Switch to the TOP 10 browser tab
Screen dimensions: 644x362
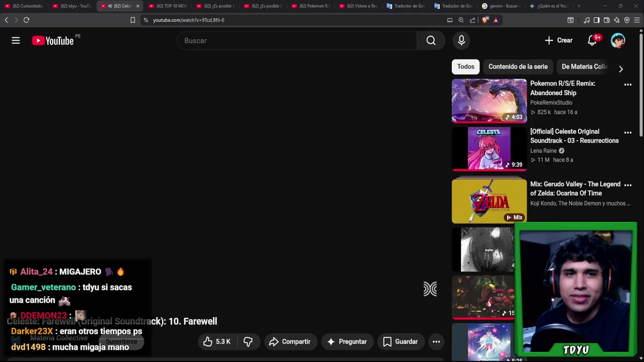[x=167, y=6]
